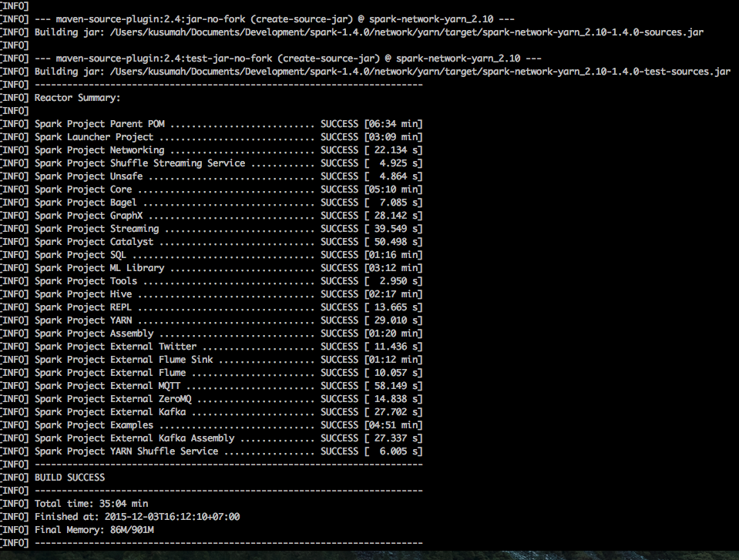Click the Spark Project Examples line
The height and width of the screenshot is (560, 739).
coord(228,425)
